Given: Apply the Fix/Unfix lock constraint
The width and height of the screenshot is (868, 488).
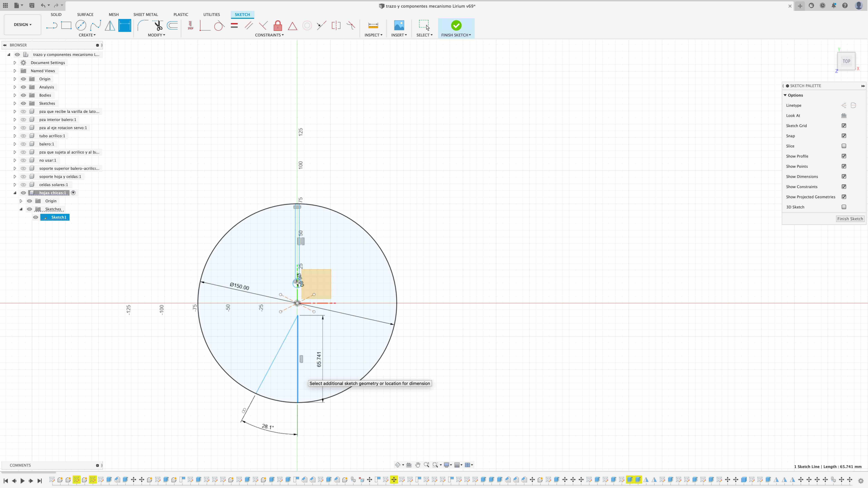Looking at the screenshot, I should [x=278, y=26].
